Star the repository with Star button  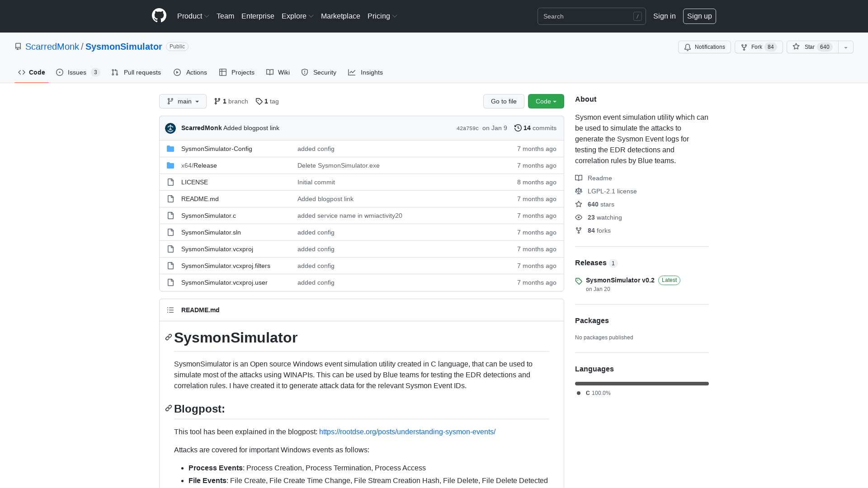pos(812,47)
